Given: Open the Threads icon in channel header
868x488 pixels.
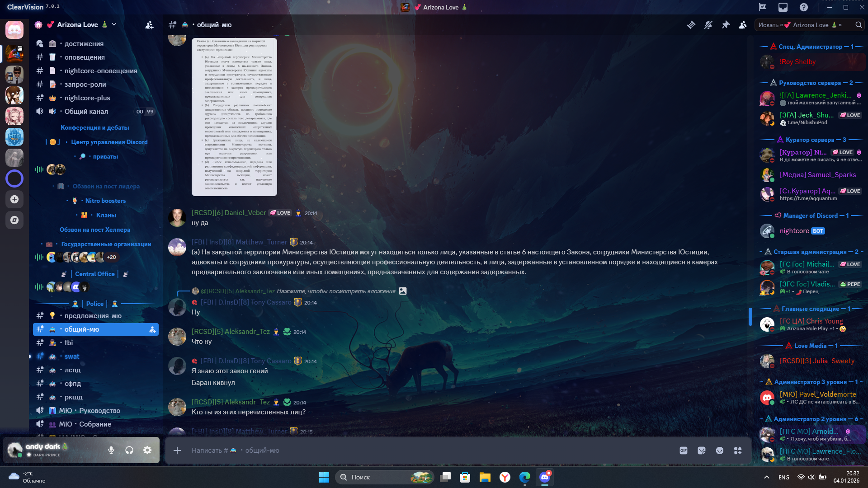Looking at the screenshot, I should tap(691, 25).
